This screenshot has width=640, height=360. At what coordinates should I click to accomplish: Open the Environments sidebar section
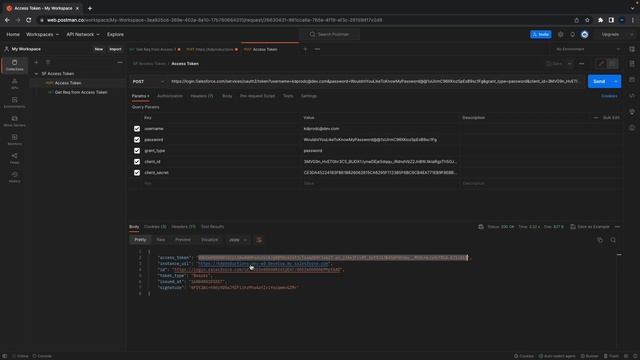tap(14, 102)
